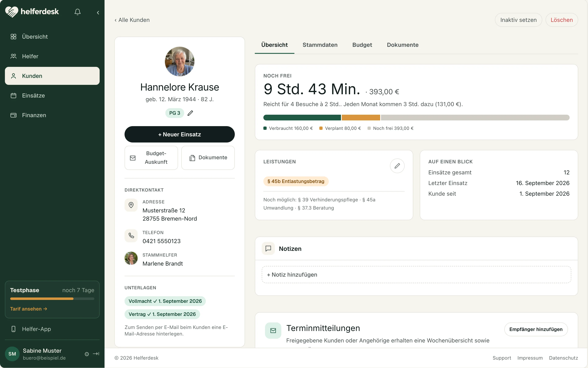This screenshot has width=588, height=368.
Task: Click Marlene Brandt's avatar
Action: [x=131, y=258]
